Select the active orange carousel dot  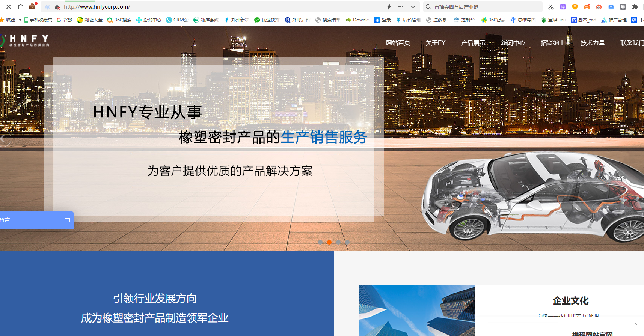click(329, 242)
